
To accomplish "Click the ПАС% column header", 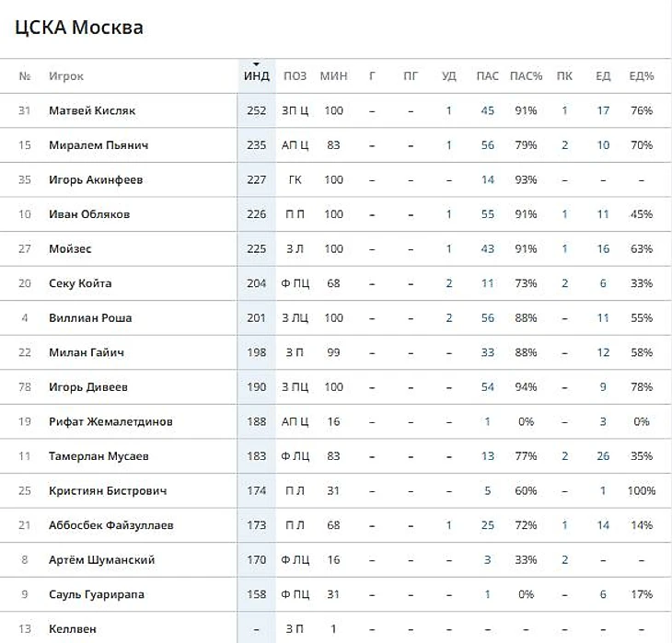I will click(526, 76).
